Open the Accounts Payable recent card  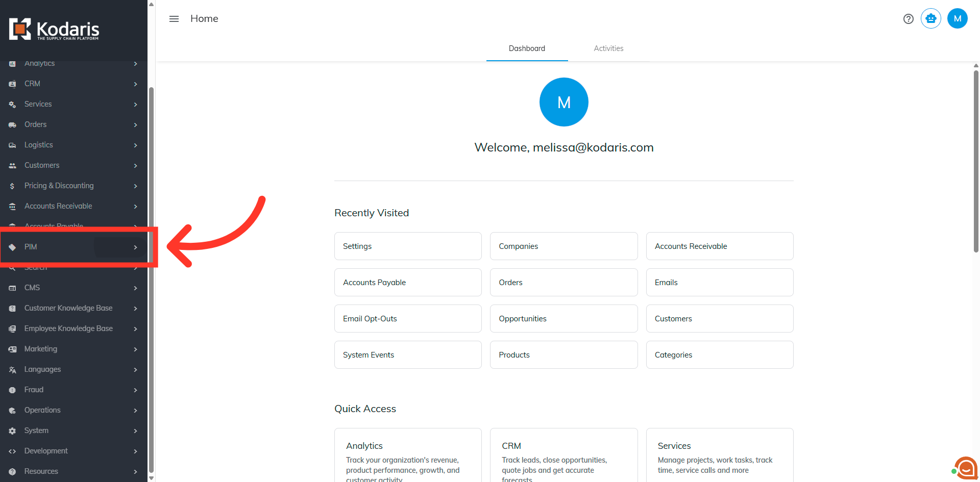[x=408, y=283]
